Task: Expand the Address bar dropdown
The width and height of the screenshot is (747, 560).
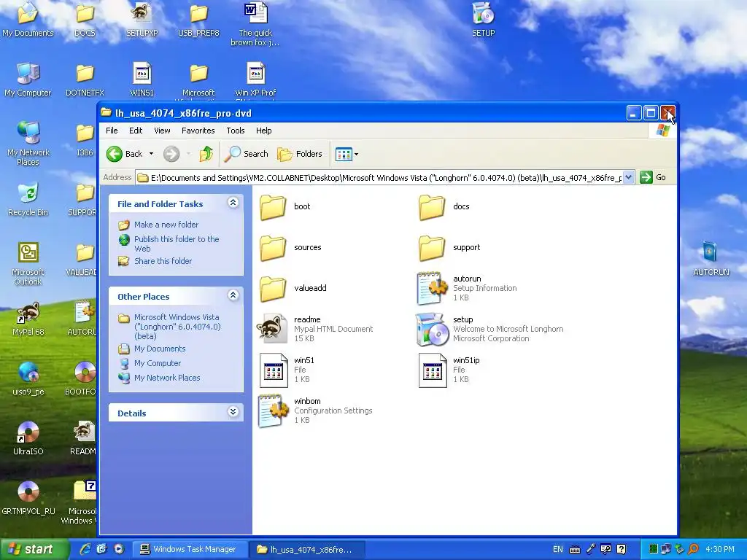Action: pyautogui.click(x=628, y=178)
